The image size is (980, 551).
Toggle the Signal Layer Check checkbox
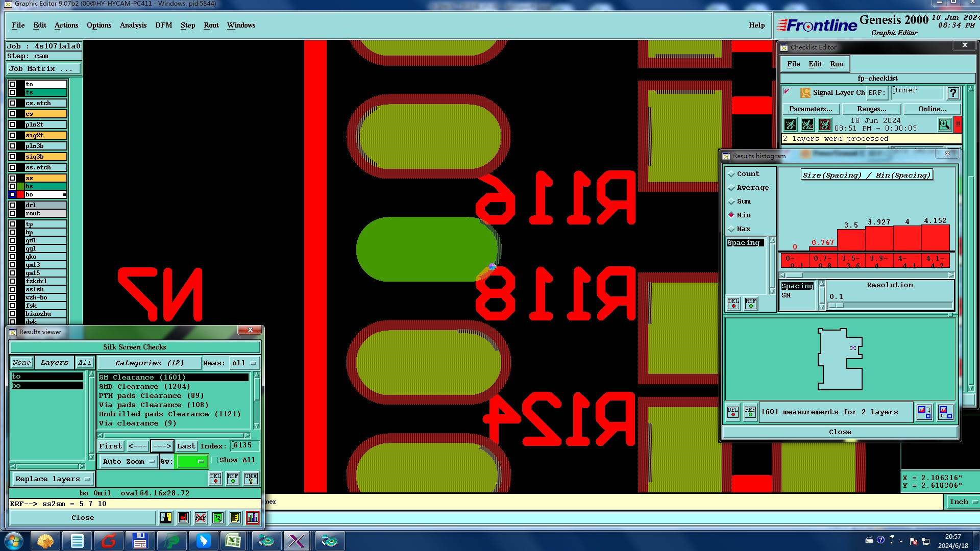point(787,92)
